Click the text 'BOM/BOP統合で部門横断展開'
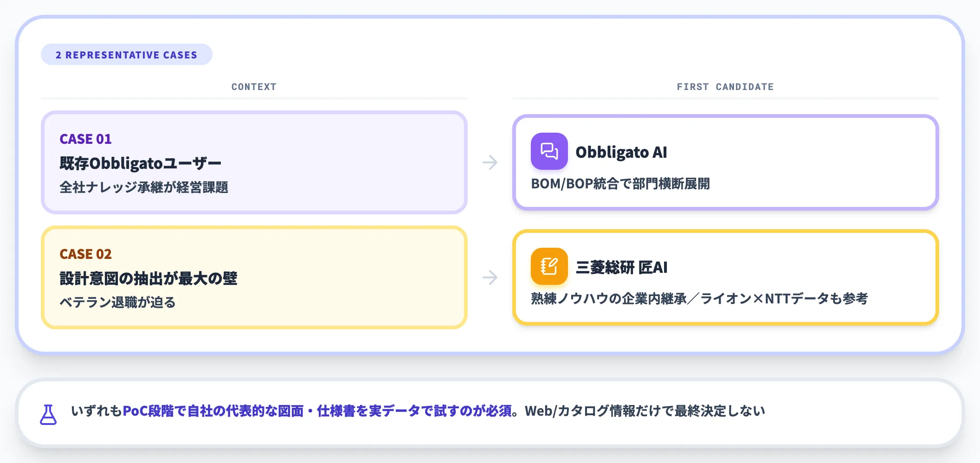The height and width of the screenshot is (463, 980). point(620,184)
